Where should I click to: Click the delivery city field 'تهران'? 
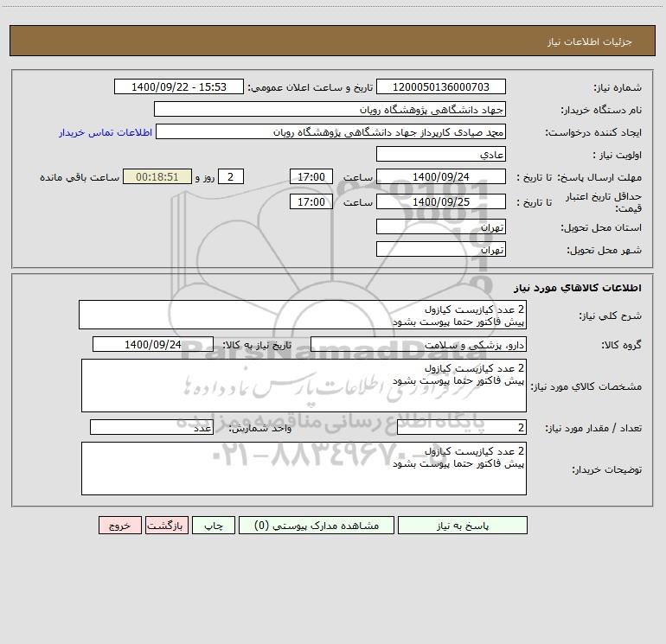(x=441, y=249)
